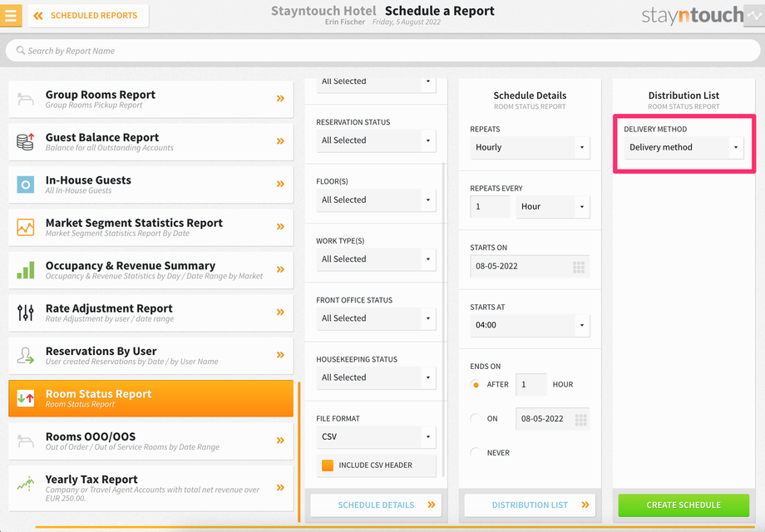The image size is (765, 532).
Task: Open Repeats Every Hour unit dropdown
Action: pyautogui.click(x=553, y=207)
